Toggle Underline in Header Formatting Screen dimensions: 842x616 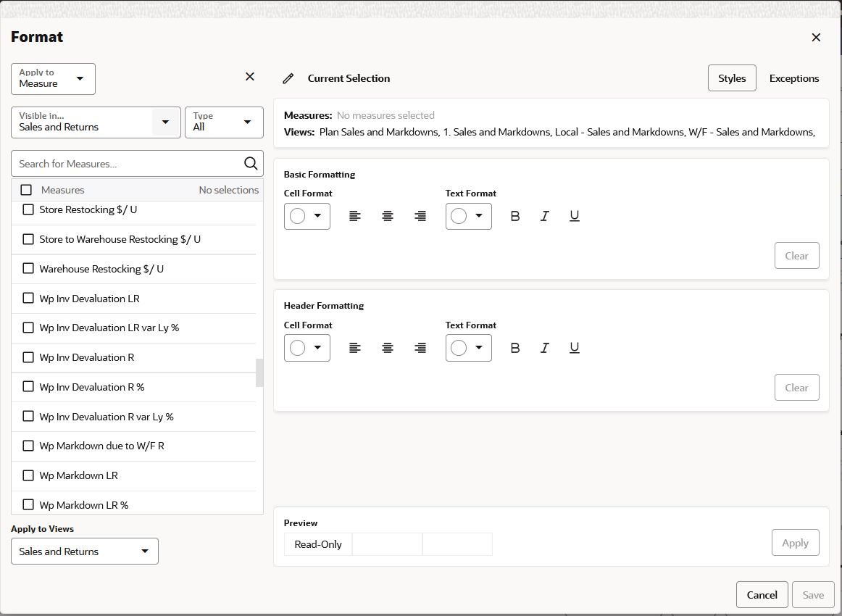pos(574,348)
